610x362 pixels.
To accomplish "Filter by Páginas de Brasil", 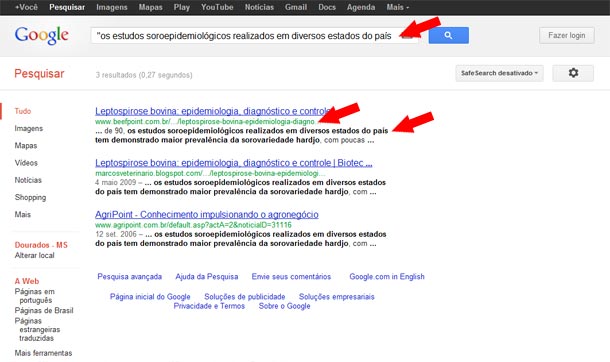I will (x=44, y=310).
